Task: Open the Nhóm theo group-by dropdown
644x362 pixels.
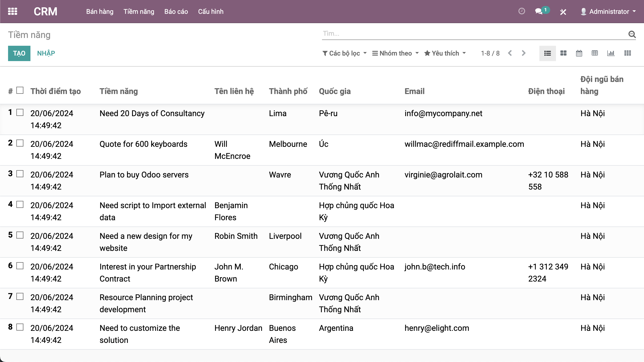Action: pos(395,53)
